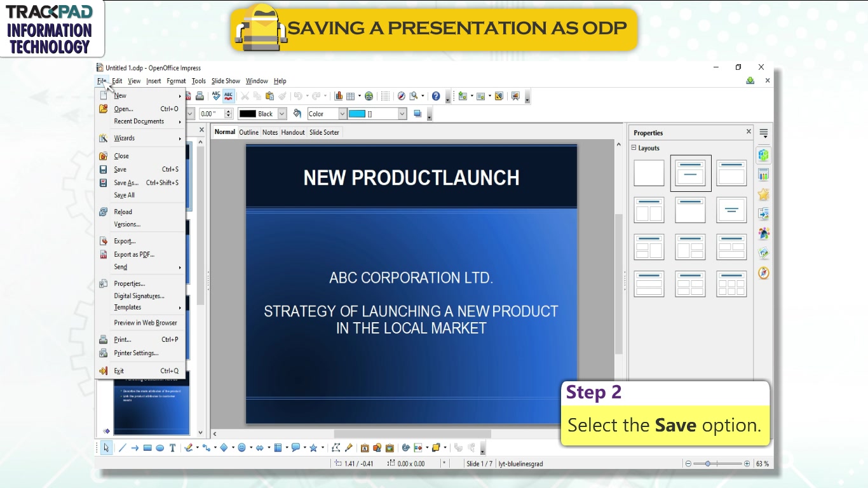Toggle the Display Grid button
Image resolution: width=868 pixels, height=488 pixels.
pyautogui.click(x=385, y=96)
